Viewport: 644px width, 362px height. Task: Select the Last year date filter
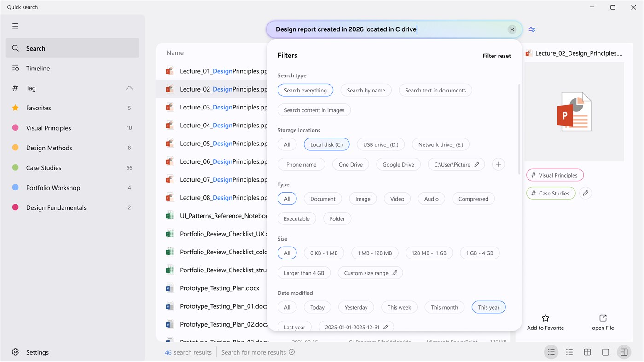pos(294,327)
